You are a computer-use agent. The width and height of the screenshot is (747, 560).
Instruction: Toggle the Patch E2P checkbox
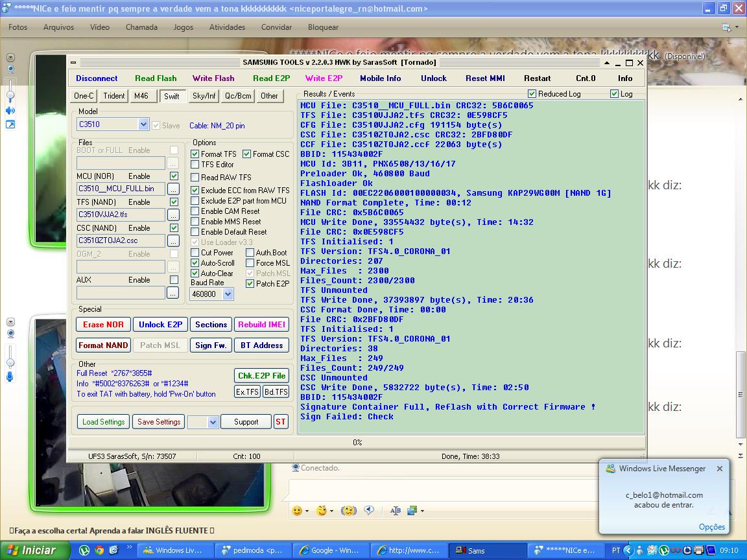point(250,284)
